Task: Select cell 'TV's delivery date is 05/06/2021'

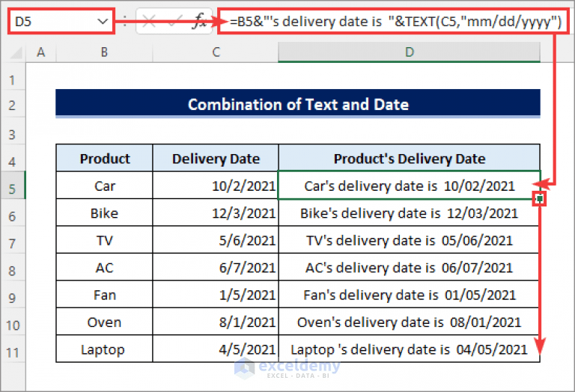Action: (410, 240)
